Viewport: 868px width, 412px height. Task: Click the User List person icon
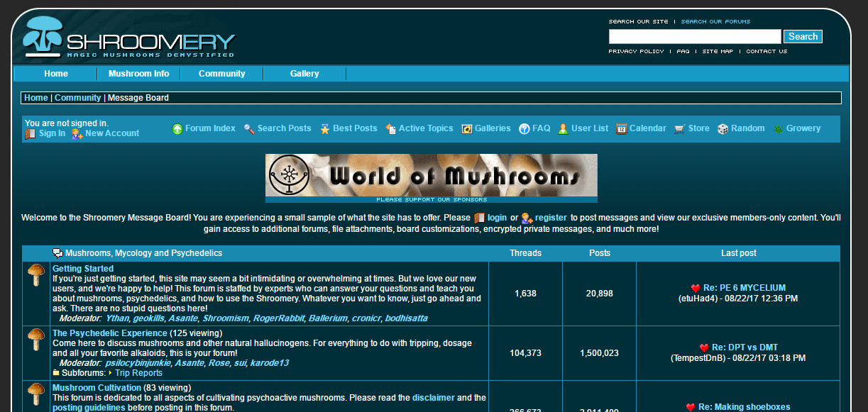564,129
